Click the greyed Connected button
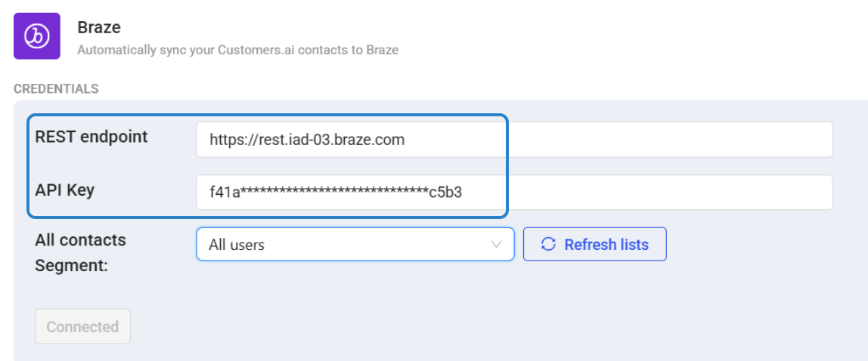The height and width of the screenshot is (361, 868). [82, 327]
